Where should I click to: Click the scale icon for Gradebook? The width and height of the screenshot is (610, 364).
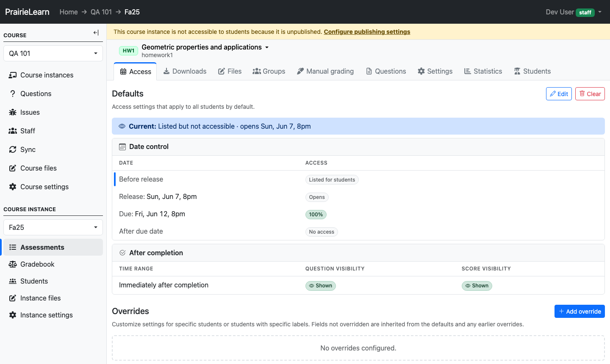[x=13, y=264]
